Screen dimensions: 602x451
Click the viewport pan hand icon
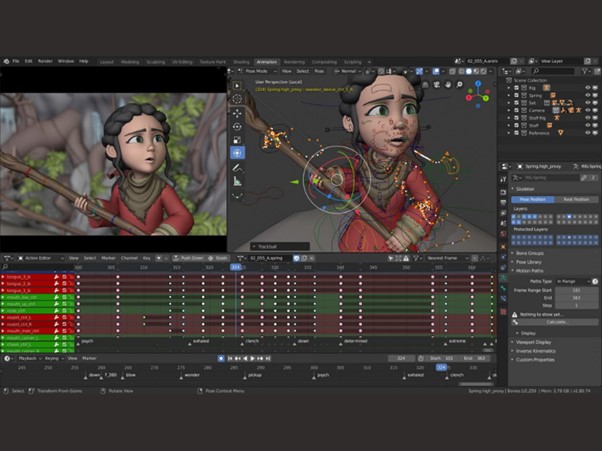[448, 84]
